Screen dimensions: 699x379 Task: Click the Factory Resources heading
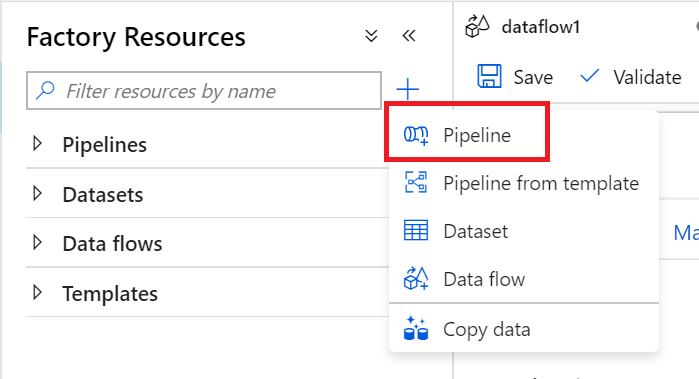[x=136, y=37]
